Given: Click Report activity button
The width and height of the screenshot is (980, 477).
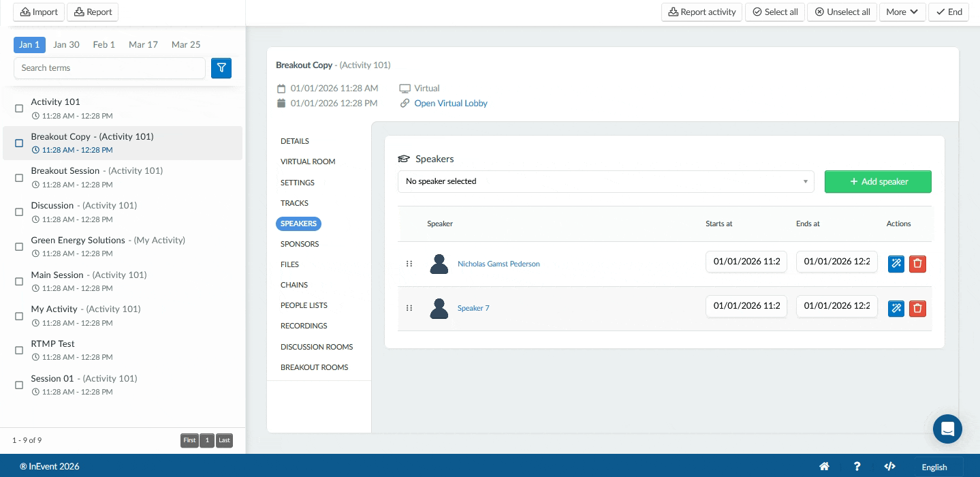Looking at the screenshot, I should (701, 12).
